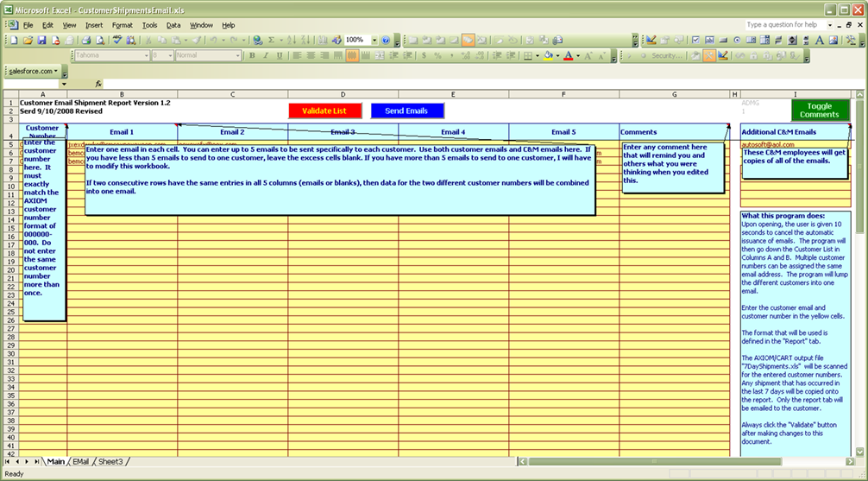868x481 pixels.
Task: Toggle Design Mode in Control Toolbox
Action: (651, 40)
